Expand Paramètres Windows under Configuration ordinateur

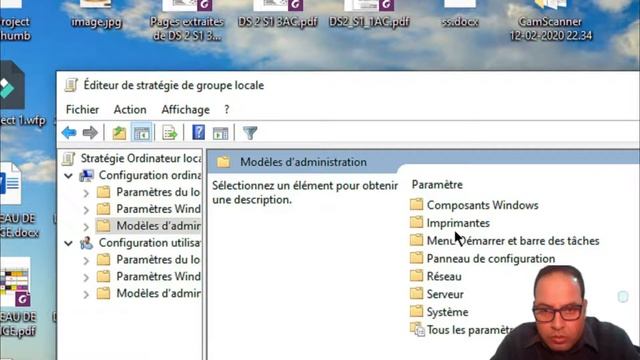click(x=86, y=210)
